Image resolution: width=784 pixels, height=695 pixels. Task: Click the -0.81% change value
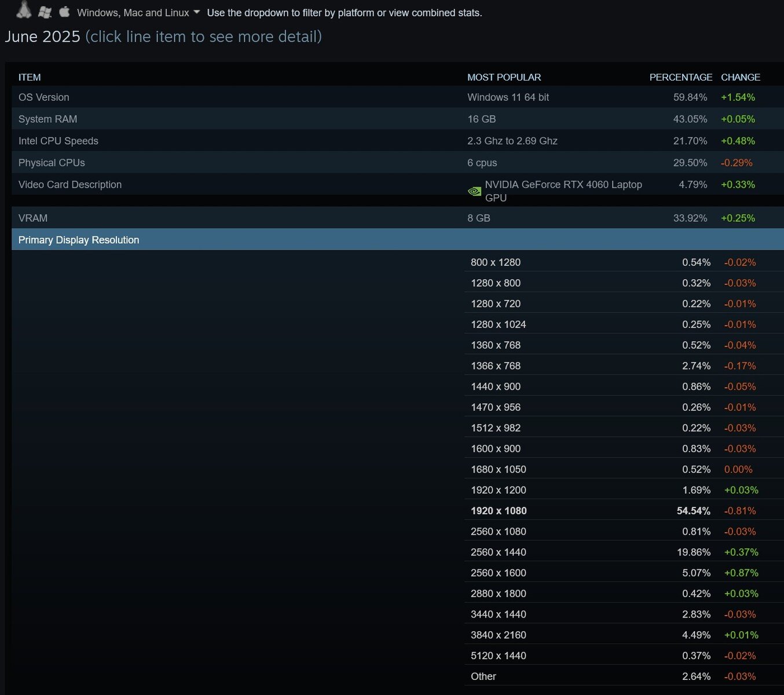coord(740,511)
